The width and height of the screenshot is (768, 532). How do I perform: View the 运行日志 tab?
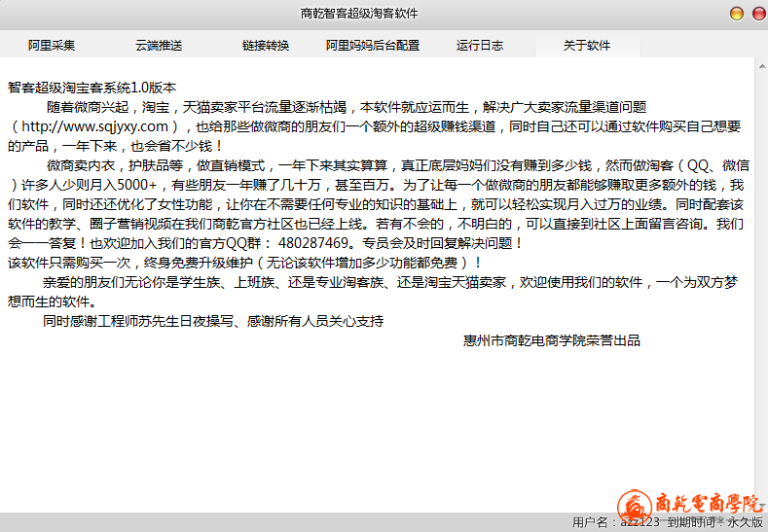[480, 45]
